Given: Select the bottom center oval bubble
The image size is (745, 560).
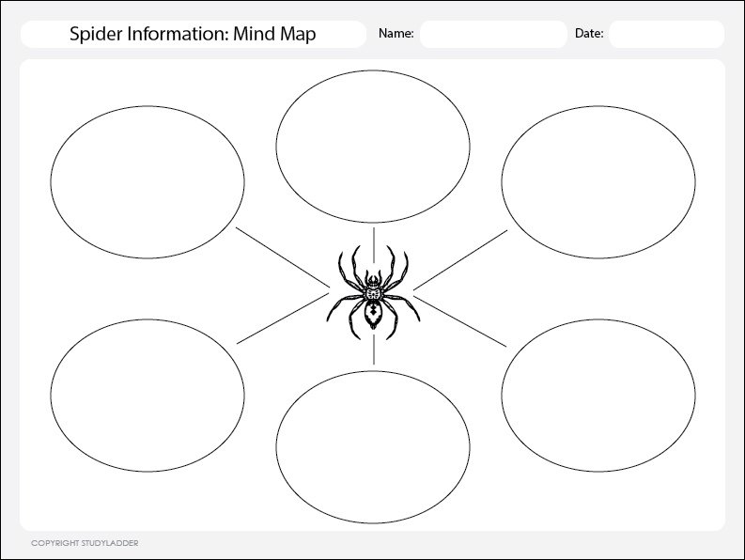Looking at the screenshot, I should 373,447.
